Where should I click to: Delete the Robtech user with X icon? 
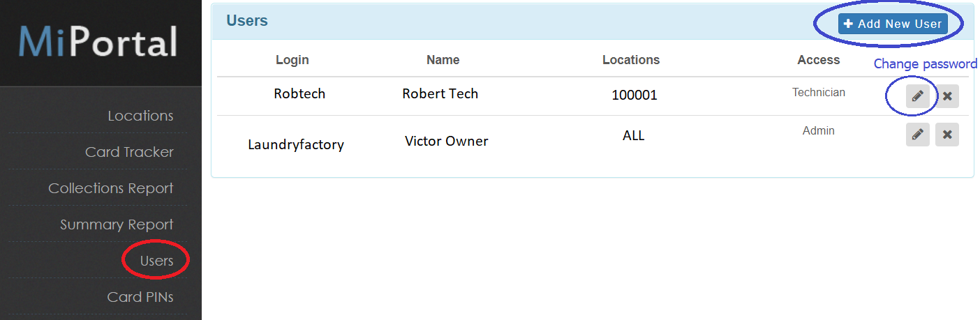point(947,96)
